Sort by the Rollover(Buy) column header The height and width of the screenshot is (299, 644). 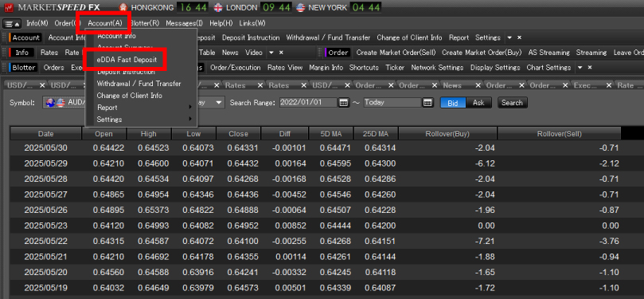447,134
